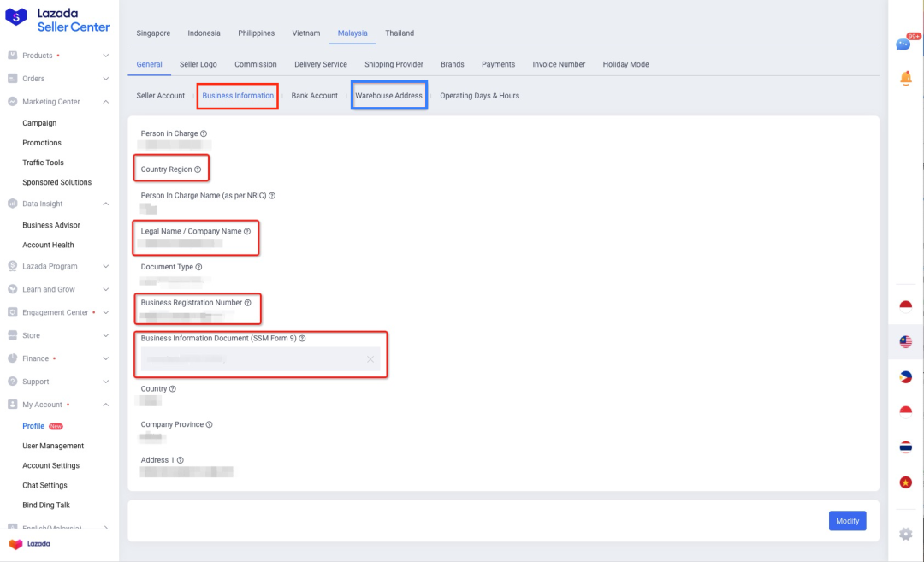Open the Shipping Provider tab
Viewport: 924px width, 562px height.
(394, 64)
